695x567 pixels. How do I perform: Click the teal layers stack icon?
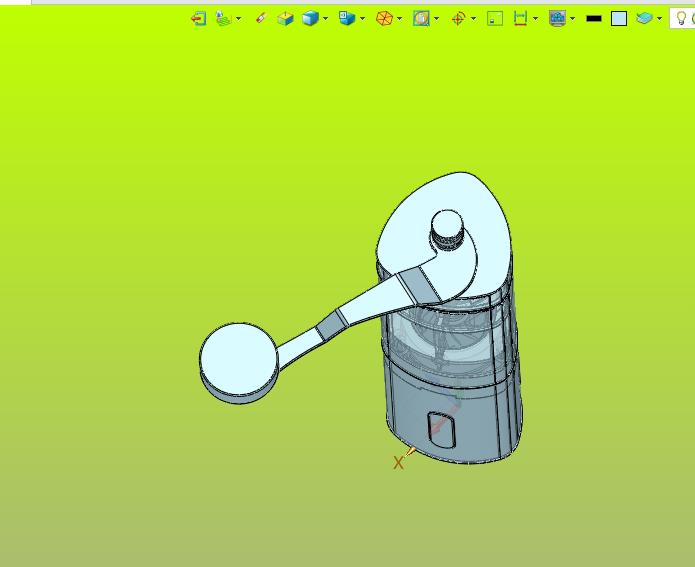[x=644, y=19]
